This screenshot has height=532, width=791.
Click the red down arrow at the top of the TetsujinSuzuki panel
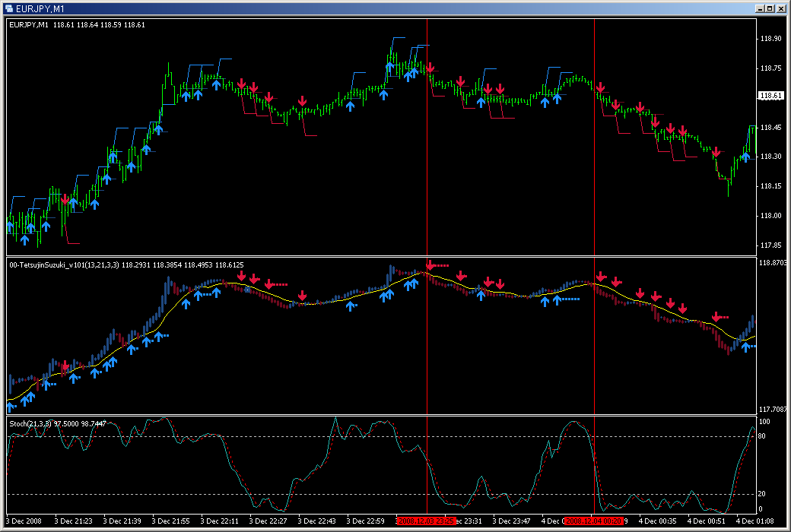pyautogui.click(x=430, y=265)
